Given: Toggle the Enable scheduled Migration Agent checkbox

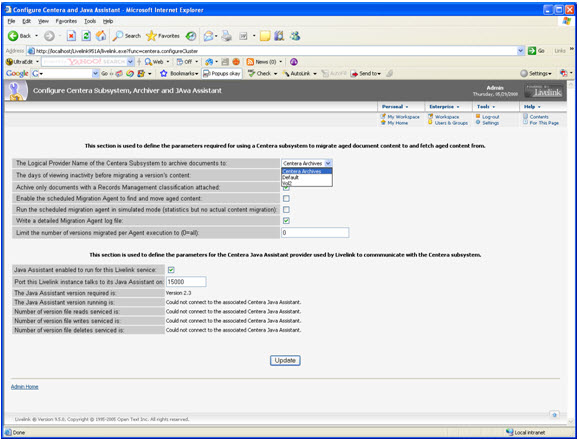Looking at the screenshot, I should click(286, 199).
